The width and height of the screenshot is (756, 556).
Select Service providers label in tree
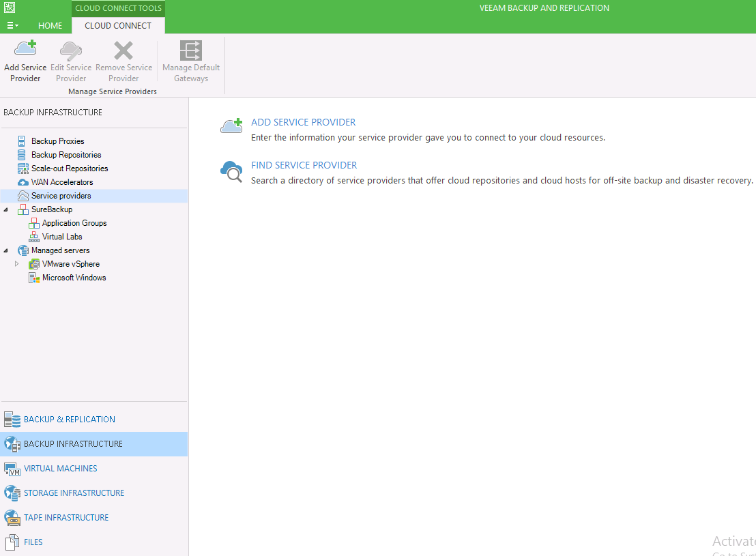click(x=61, y=196)
